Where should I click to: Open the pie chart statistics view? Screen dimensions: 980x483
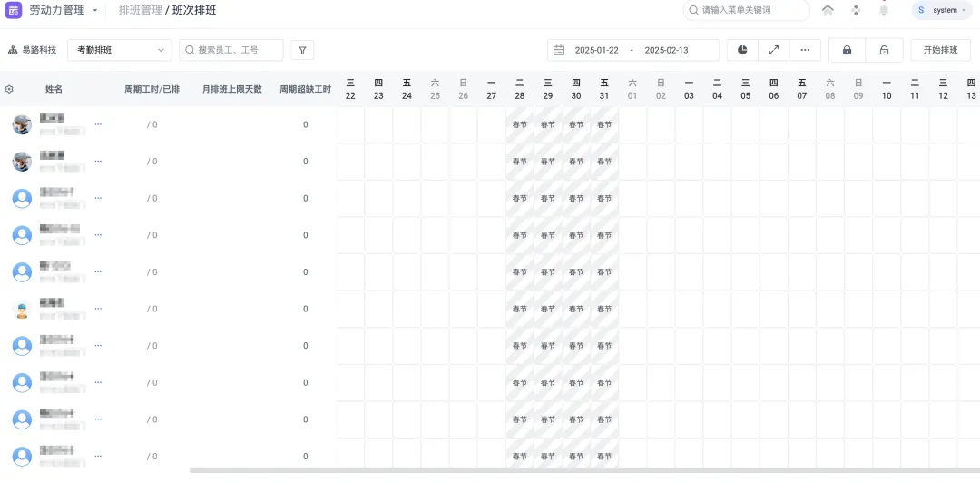[x=742, y=50]
